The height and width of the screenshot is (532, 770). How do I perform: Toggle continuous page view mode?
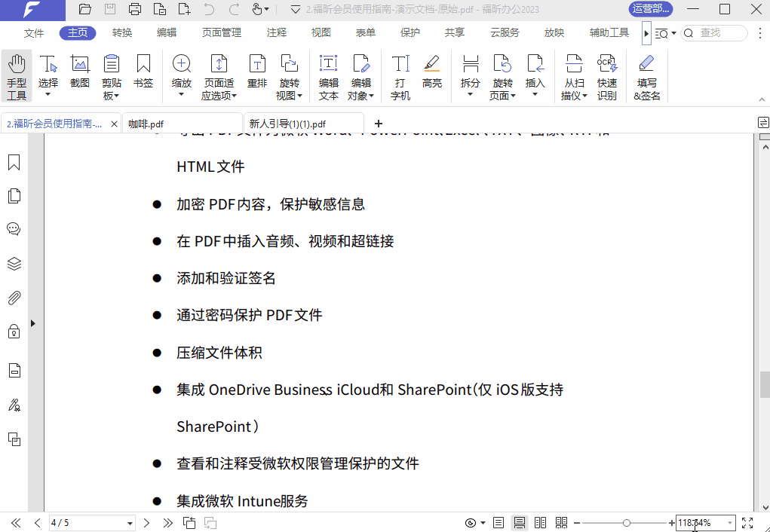point(520,521)
